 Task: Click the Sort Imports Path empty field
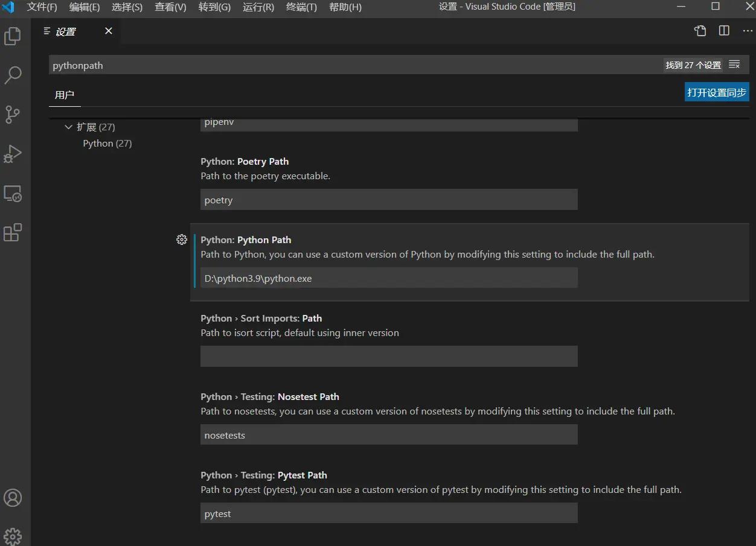[389, 356]
